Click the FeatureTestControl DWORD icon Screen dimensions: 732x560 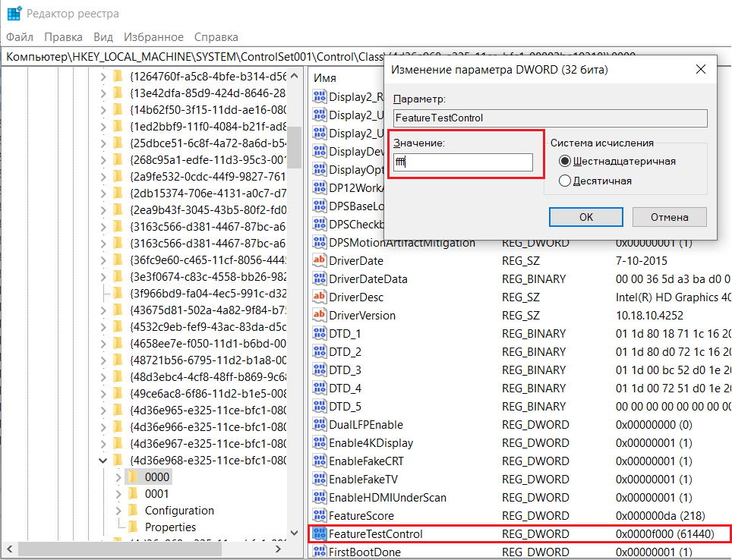320,534
